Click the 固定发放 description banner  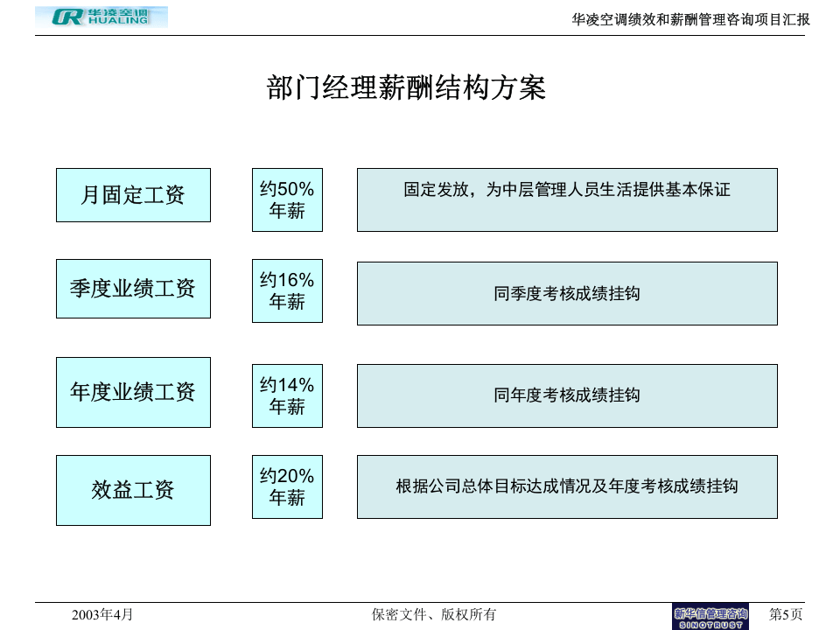point(567,199)
